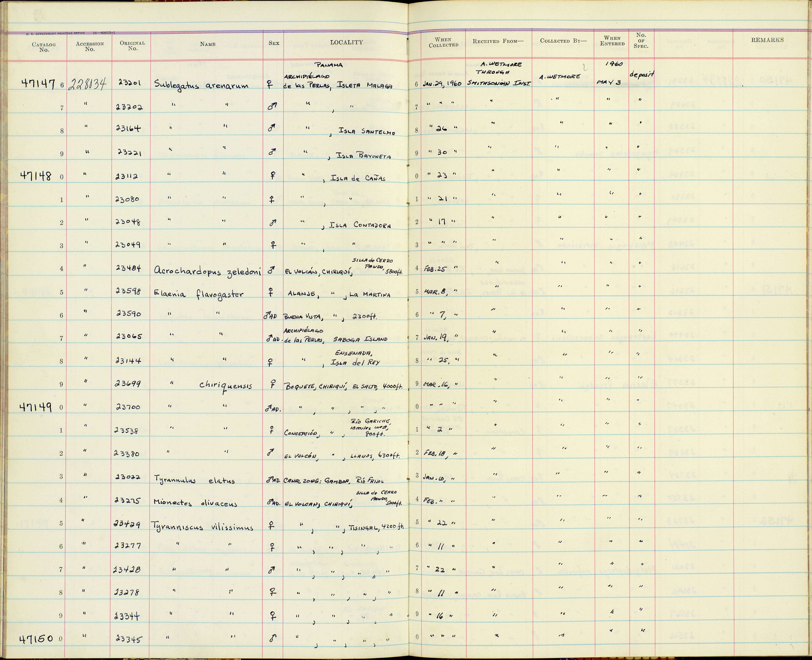Click original number 23380
Image resolution: width=812 pixels, height=660 pixels.
pyautogui.click(x=127, y=453)
